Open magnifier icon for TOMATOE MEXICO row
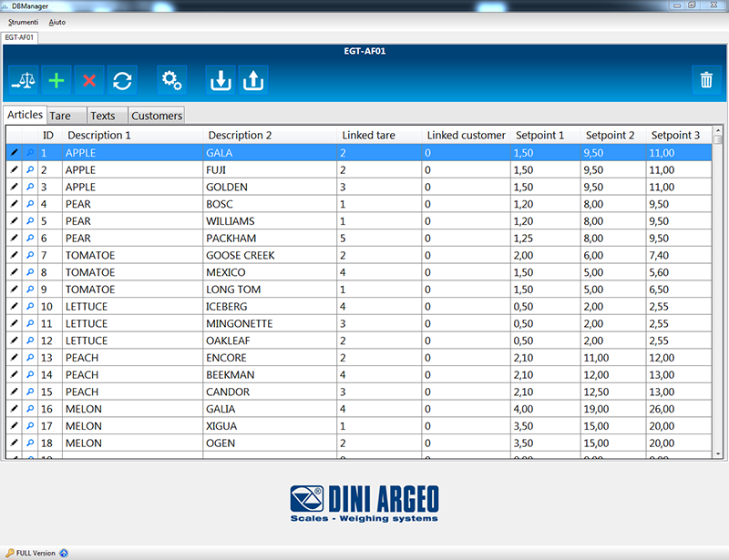Image resolution: width=729 pixels, height=560 pixels. coord(30,272)
